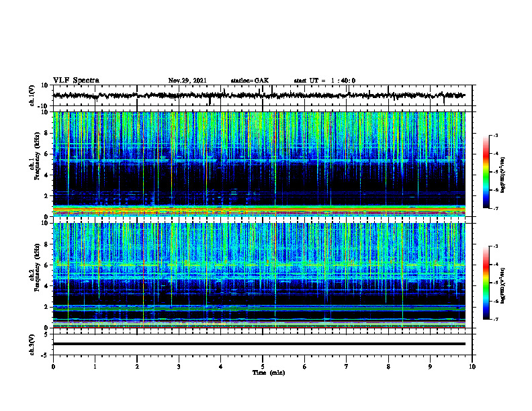Click the "-3" label on ch.1 color scale

point(496,135)
